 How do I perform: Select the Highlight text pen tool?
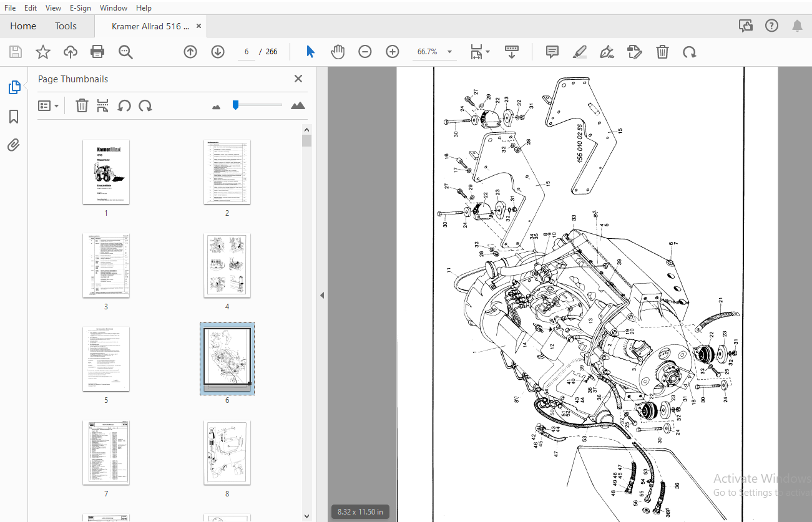(x=579, y=52)
